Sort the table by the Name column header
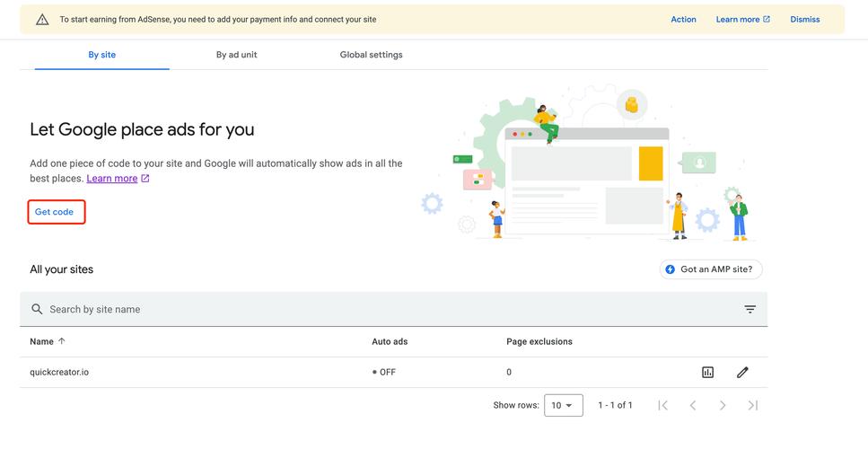The height and width of the screenshot is (449, 868). coord(41,341)
